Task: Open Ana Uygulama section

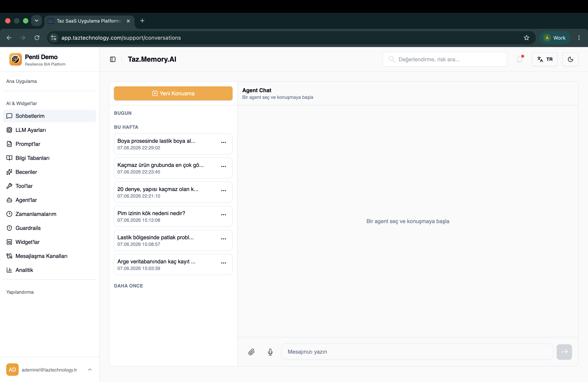Action: [x=22, y=81]
